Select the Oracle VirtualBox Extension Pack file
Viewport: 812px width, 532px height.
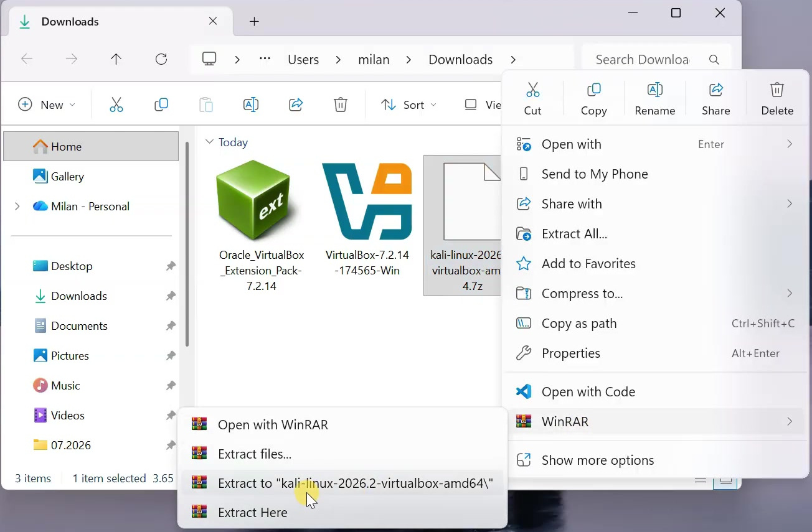tap(262, 225)
